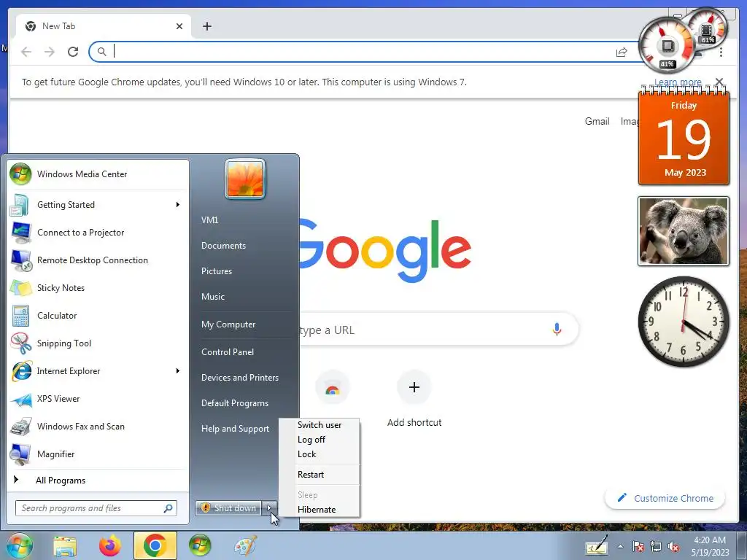
Task: Click the Chrome taskbar icon
Action: click(x=155, y=545)
